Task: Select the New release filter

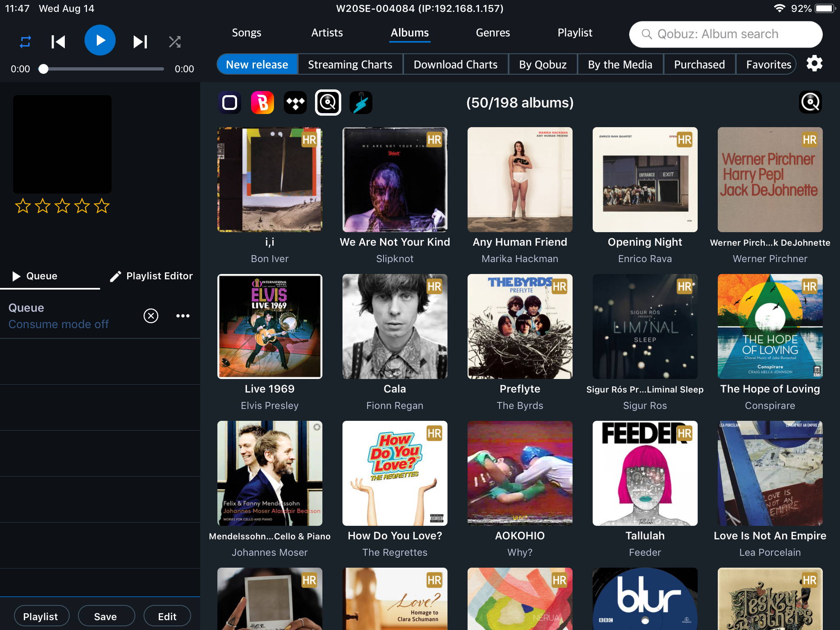Action: pos(257,64)
